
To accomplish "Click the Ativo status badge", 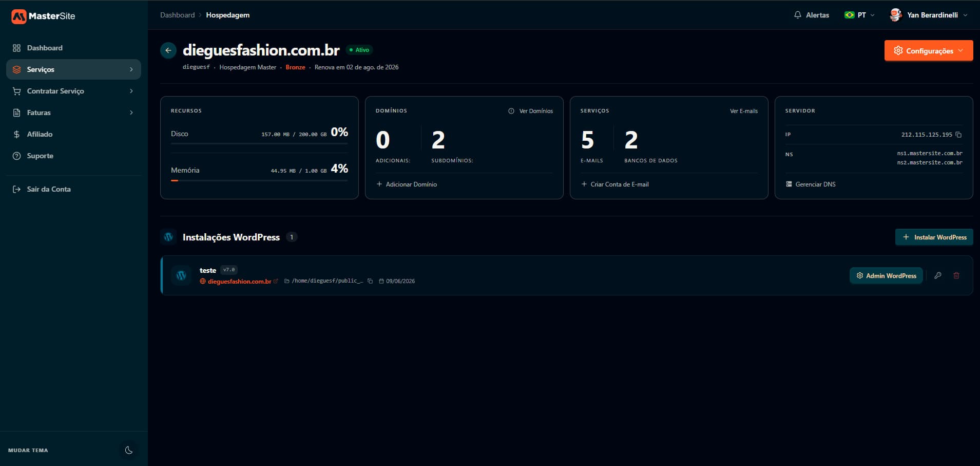I will click(x=359, y=50).
